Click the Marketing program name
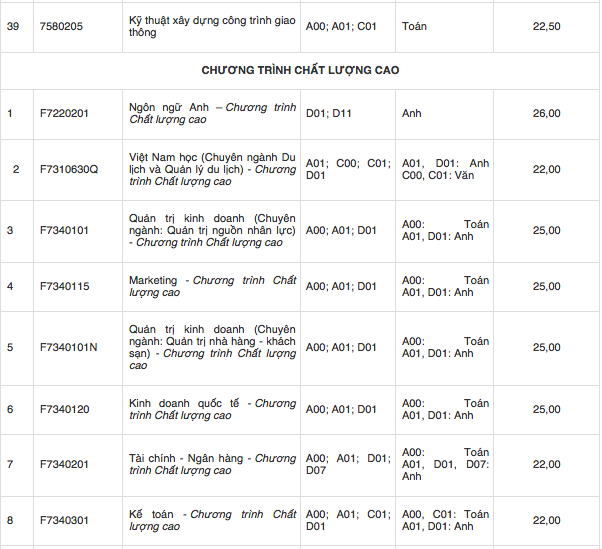The height and width of the screenshot is (549, 602). pos(153,281)
